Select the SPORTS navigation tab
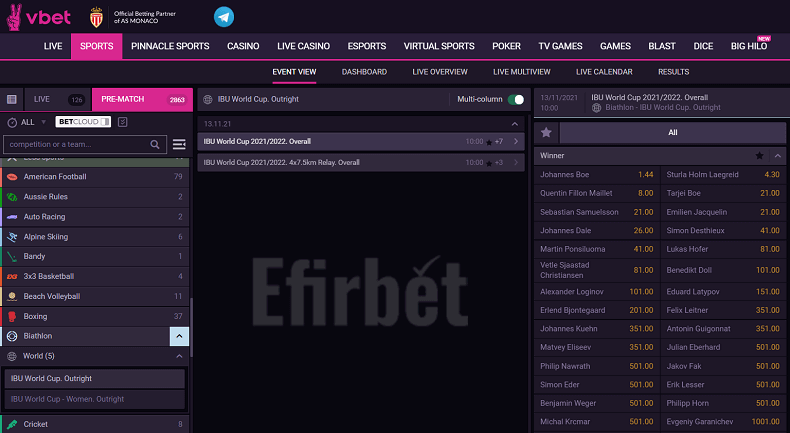 (97, 46)
